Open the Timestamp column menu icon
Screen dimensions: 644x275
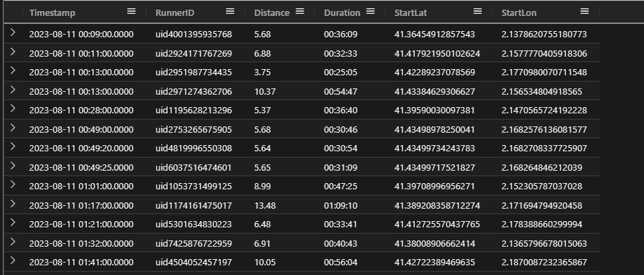coord(131,12)
